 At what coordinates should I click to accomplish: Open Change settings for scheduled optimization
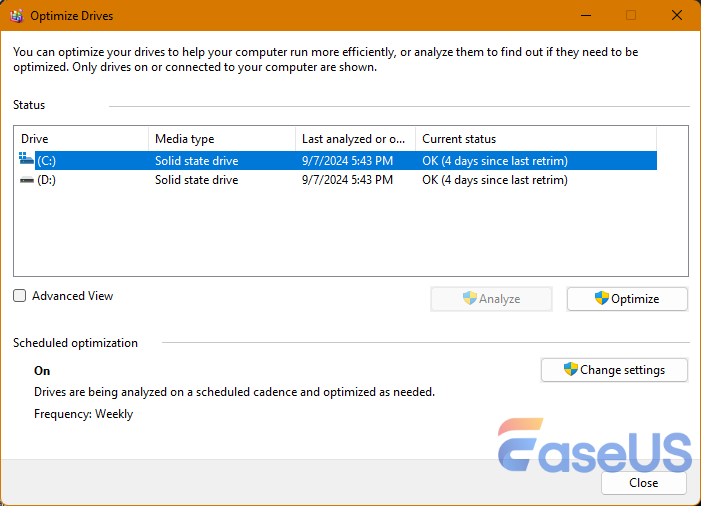(x=614, y=369)
